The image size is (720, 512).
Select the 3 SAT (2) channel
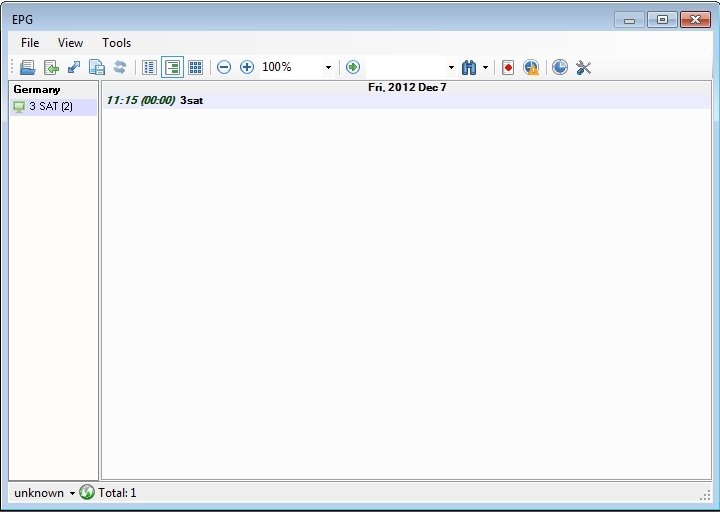[x=53, y=107]
